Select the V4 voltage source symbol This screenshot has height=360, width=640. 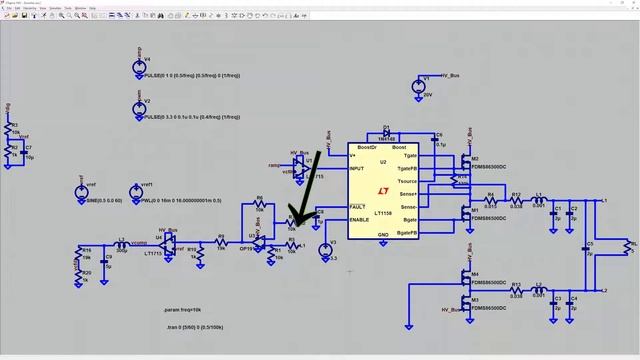tap(139, 67)
